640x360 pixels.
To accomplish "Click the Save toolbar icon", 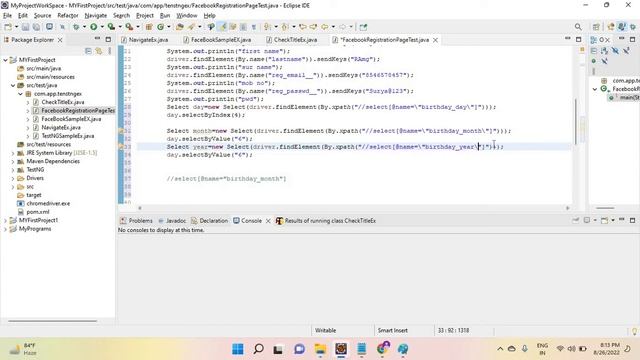I will click(25, 27).
